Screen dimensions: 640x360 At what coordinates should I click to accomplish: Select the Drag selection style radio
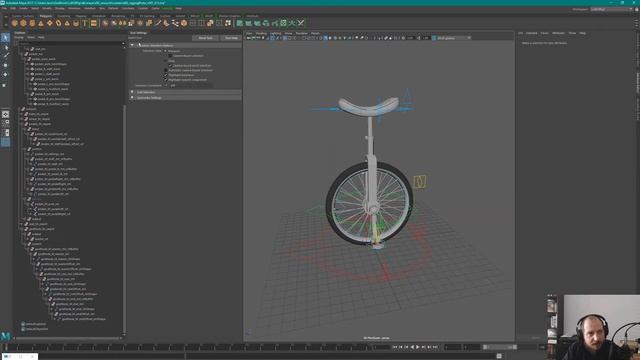(166, 61)
